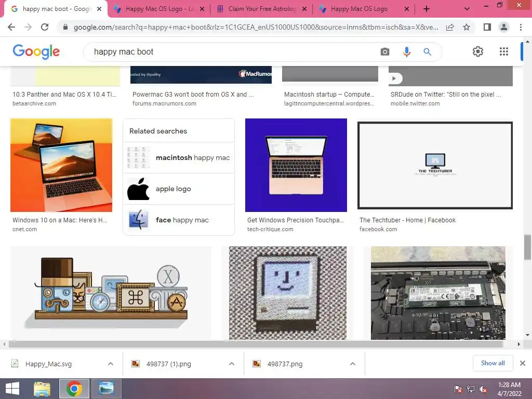The image size is (532, 399).
Task: Click 'Macintosh startup – Compute...' caption
Action: (329, 95)
